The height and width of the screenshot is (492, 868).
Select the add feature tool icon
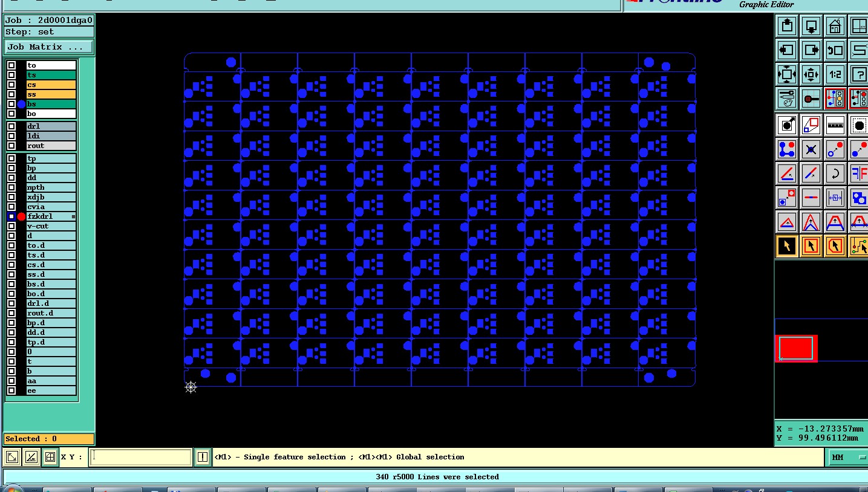(x=787, y=125)
